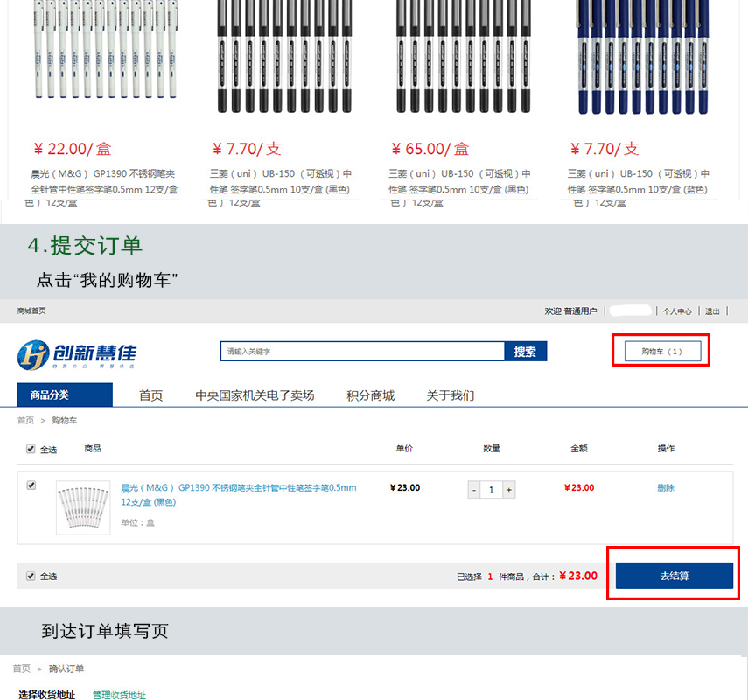
Task: Click the 创新慧佳 logo
Action: pos(77,354)
